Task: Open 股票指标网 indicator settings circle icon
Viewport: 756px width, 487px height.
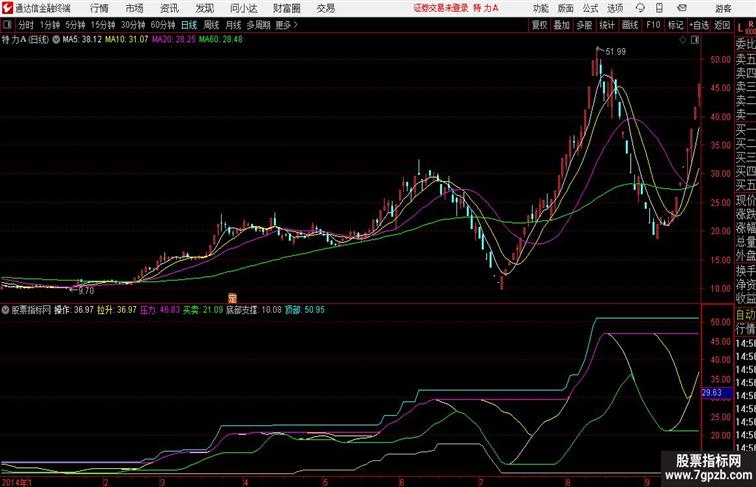Action: 5,310
